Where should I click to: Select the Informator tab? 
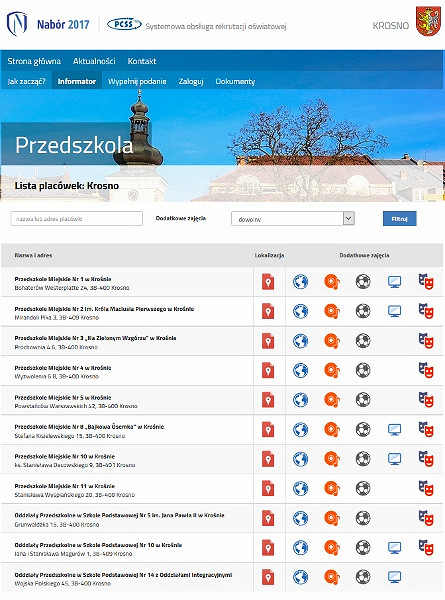click(77, 81)
